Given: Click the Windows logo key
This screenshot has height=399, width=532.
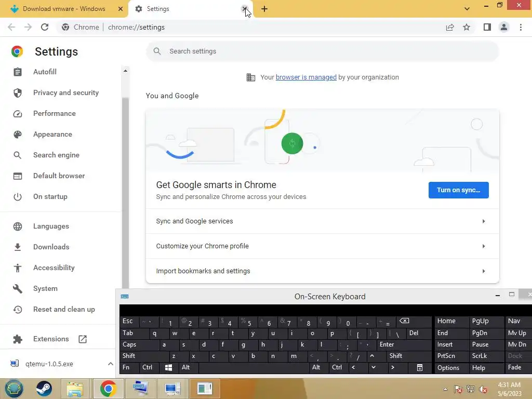Looking at the screenshot, I should (168, 367).
